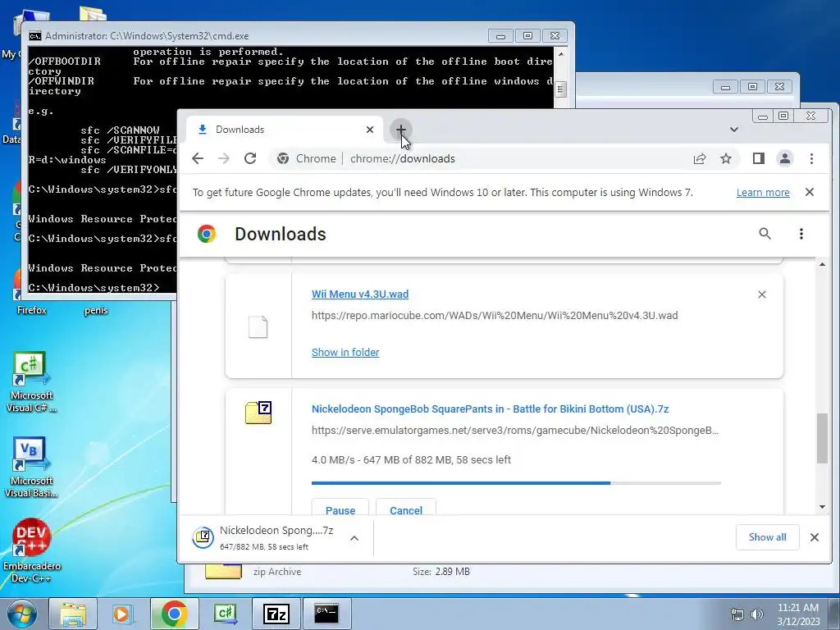
Task: Select Microsoft Visual Basic desktop shortcut
Action: (x=31, y=468)
